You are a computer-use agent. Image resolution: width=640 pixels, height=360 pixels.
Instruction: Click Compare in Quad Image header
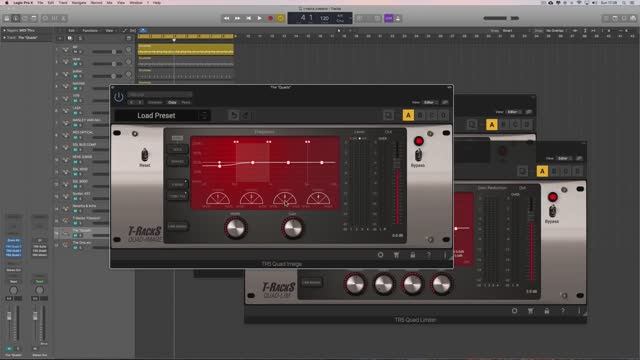(155, 102)
